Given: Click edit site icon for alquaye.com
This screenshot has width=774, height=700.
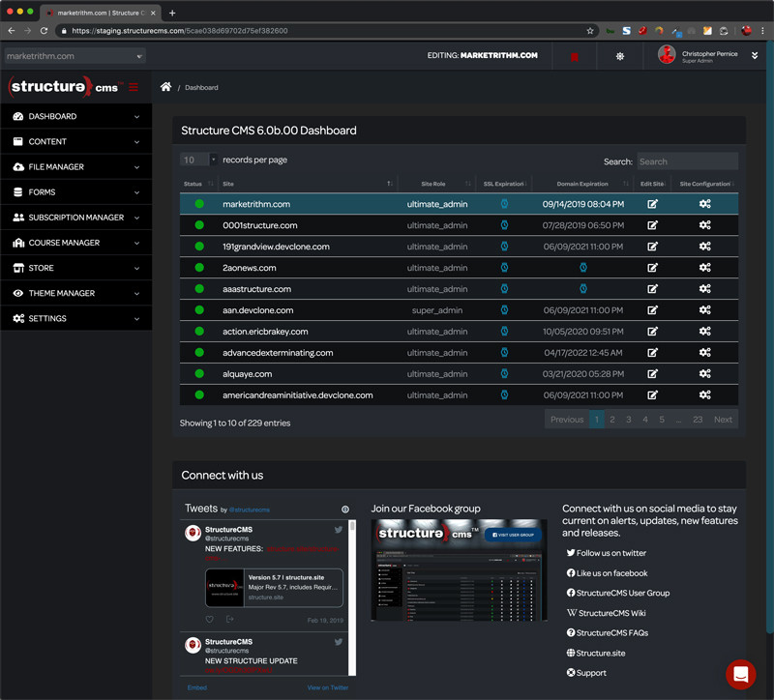Looking at the screenshot, I should pyautogui.click(x=652, y=373).
